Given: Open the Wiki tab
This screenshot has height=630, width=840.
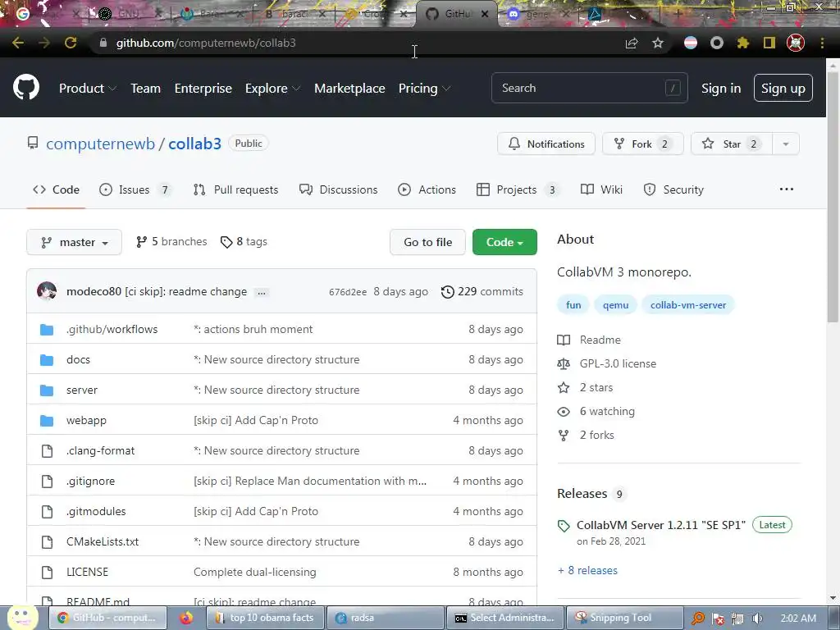Looking at the screenshot, I should tap(601, 189).
